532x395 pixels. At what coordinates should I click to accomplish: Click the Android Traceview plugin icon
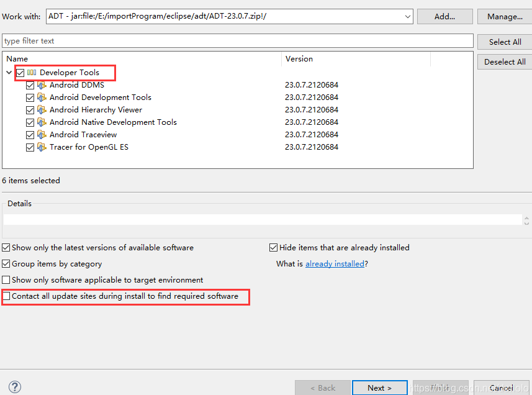point(42,135)
